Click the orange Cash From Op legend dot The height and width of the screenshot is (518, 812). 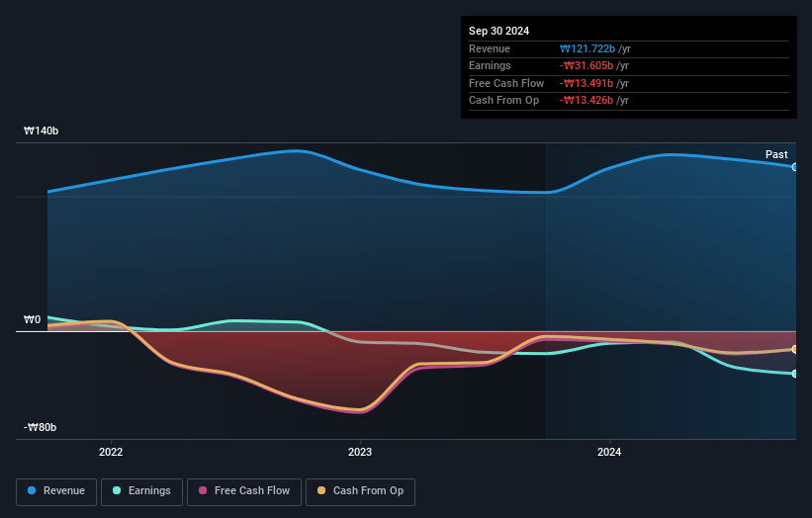321,490
